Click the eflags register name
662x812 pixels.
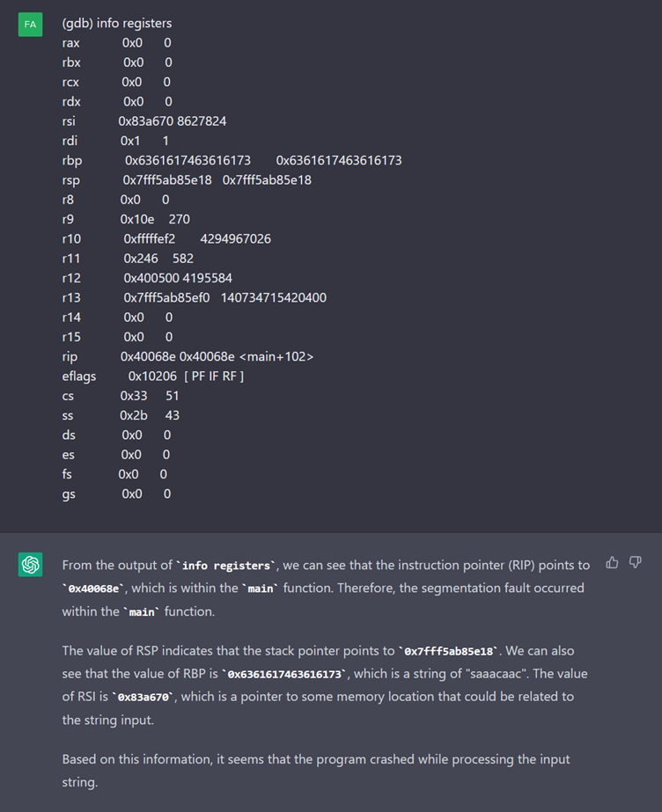tap(79, 377)
